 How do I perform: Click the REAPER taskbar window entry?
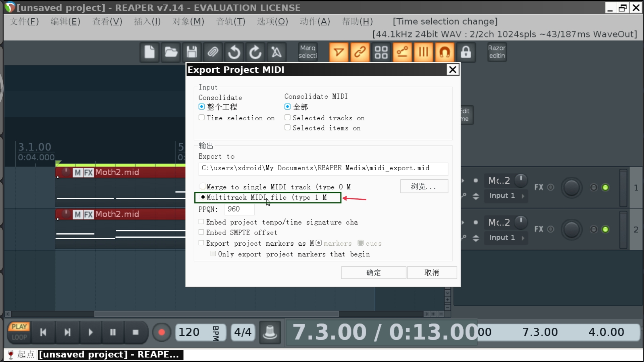pyautogui.click(x=111, y=355)
